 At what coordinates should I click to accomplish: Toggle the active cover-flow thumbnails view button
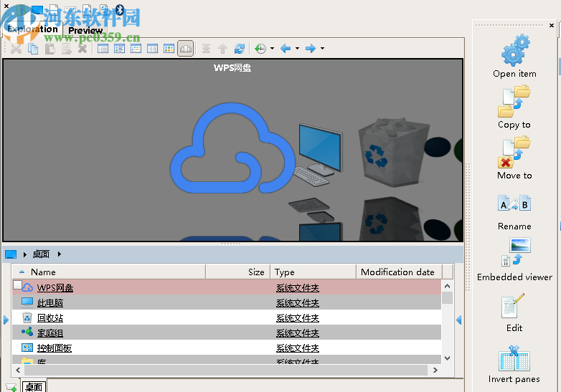pos(186,49)
